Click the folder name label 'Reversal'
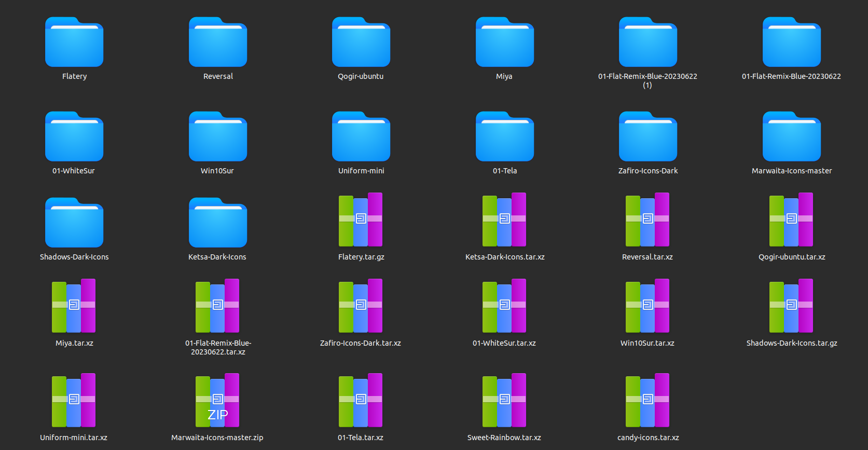868x450 pixels. pos(218,76)
